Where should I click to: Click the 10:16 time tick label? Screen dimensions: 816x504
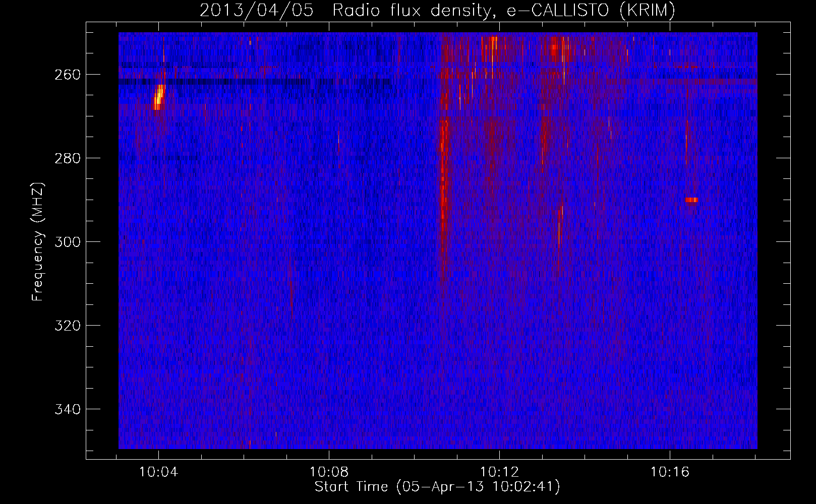click(x=670, y=472)
